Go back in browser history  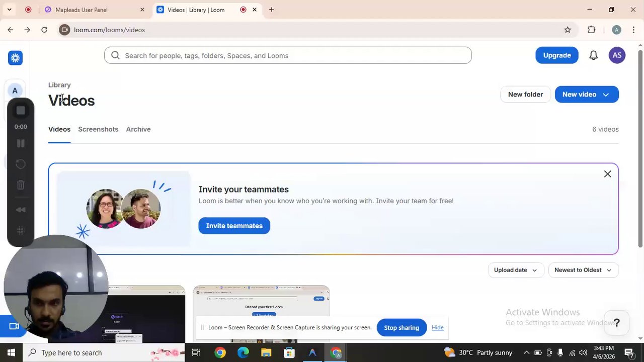point(11,30)
